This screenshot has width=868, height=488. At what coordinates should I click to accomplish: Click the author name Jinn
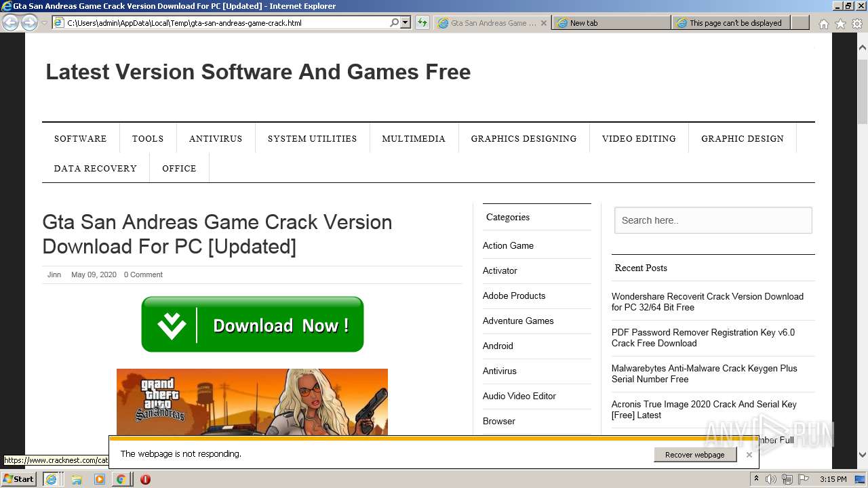(x=54, y=274)
